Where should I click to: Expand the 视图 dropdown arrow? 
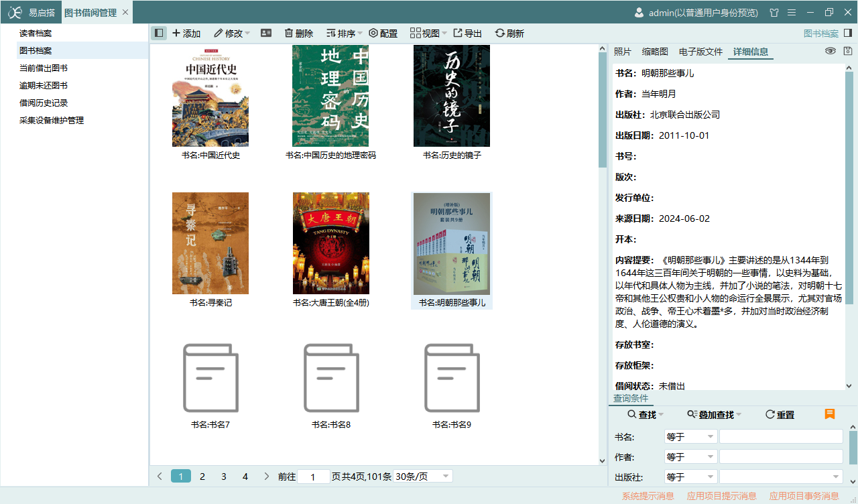click(444, 34)
